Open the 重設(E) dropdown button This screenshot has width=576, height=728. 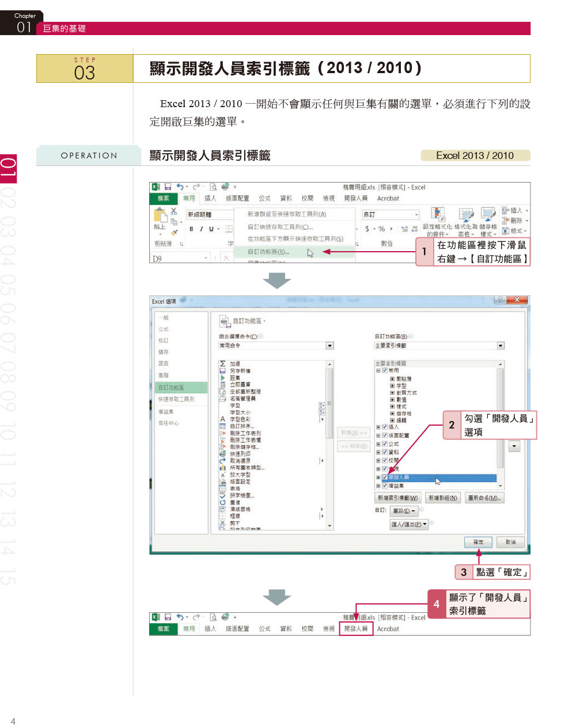coord(403,511)
